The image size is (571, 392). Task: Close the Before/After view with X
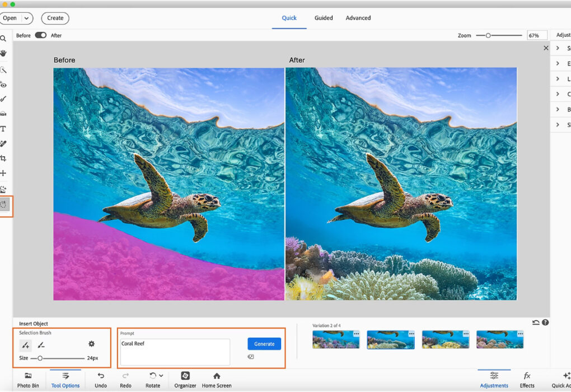(546, 48)
